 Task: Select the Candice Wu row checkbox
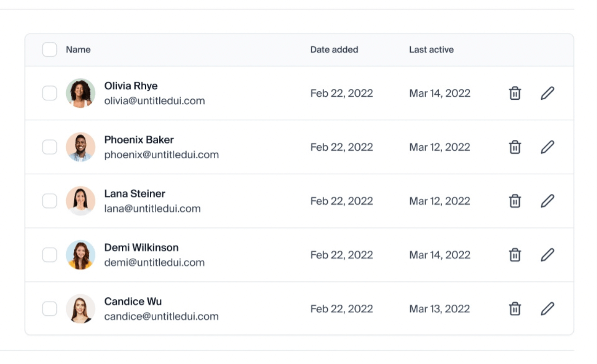coord(50,309)
